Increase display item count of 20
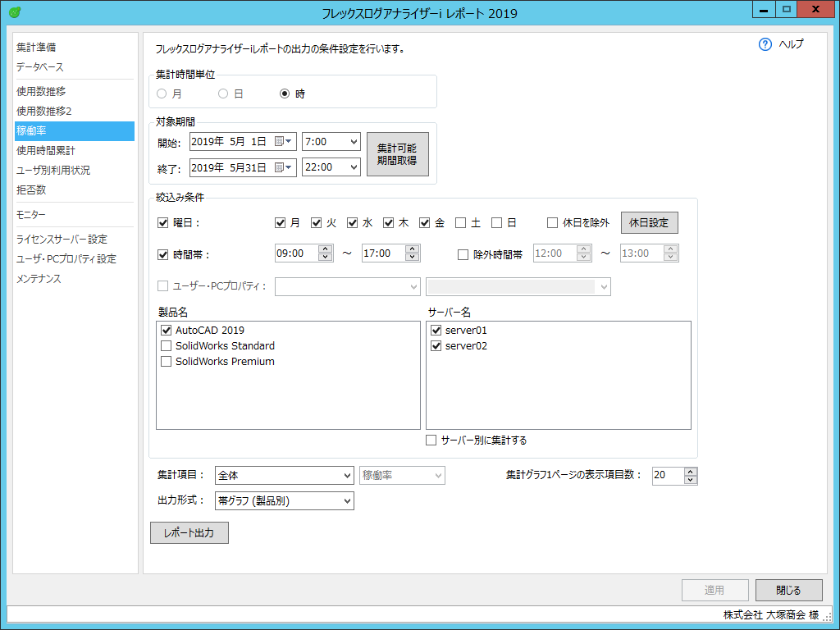The image size is (840, 630). click(x=691, y=472)
